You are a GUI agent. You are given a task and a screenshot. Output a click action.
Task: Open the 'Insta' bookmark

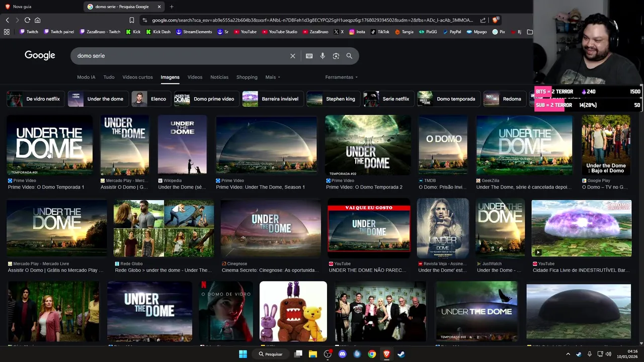pyautogui.click(x=357, y=32)
